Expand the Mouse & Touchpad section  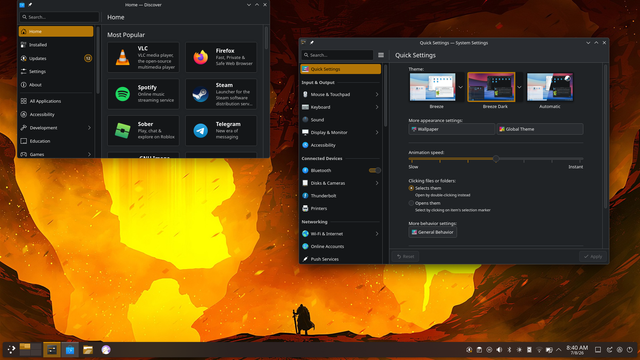341,94
